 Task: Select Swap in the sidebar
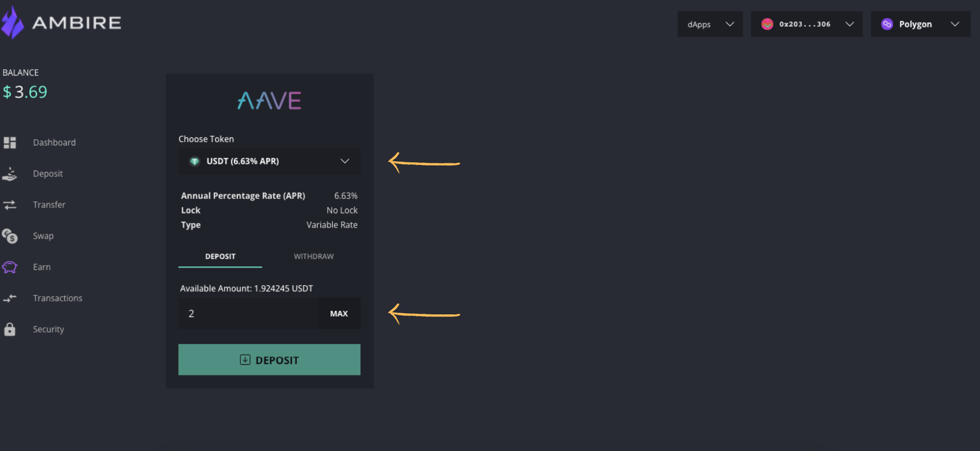point(43,236)
